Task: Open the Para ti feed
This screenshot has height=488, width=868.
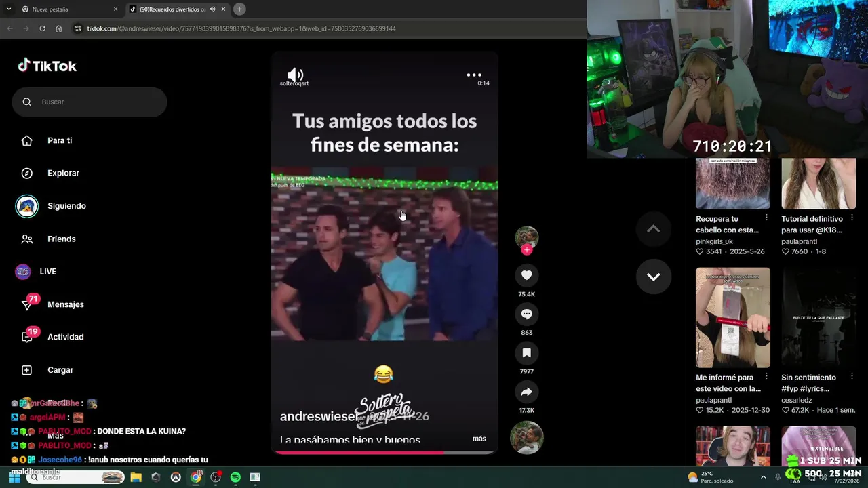Action: [x=60, y=140]
